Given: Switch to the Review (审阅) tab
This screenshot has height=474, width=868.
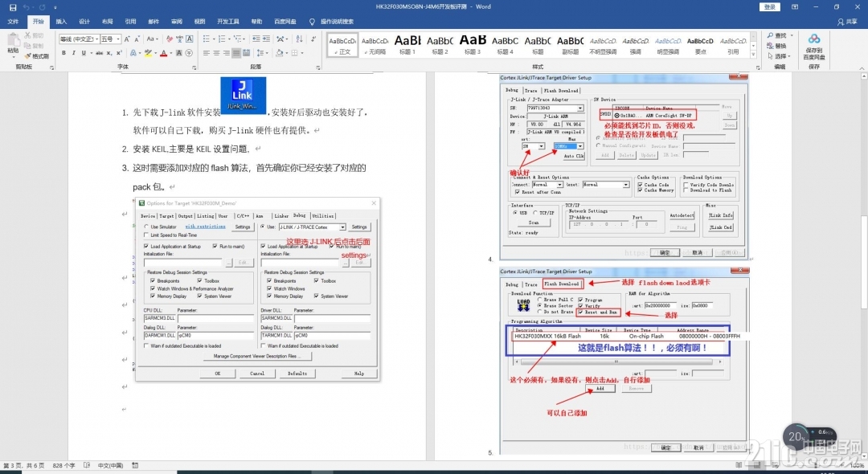Looking at the screenshot, I should point(177,22).
